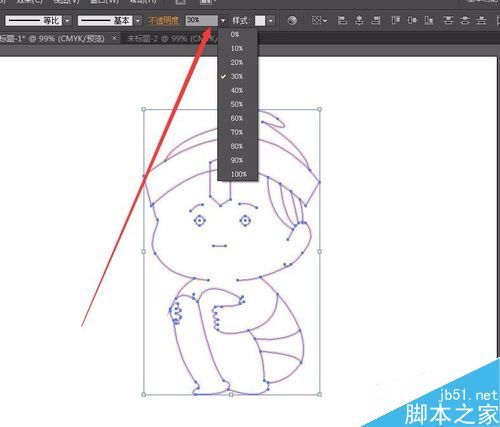Click the bottom-right bounding box handle
Screen dimensions: 500x427
(319, 394)
